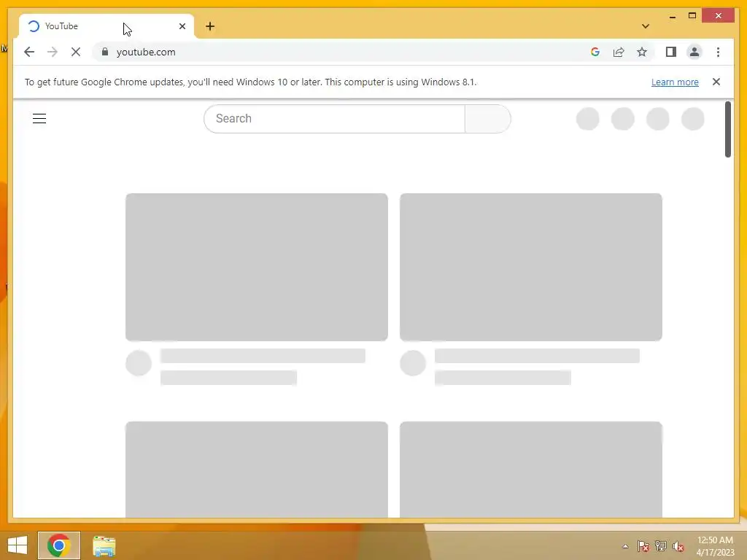Screen dimensions: 747x560
Task: Maximize the Chrome window
Action: coord(692,16)
